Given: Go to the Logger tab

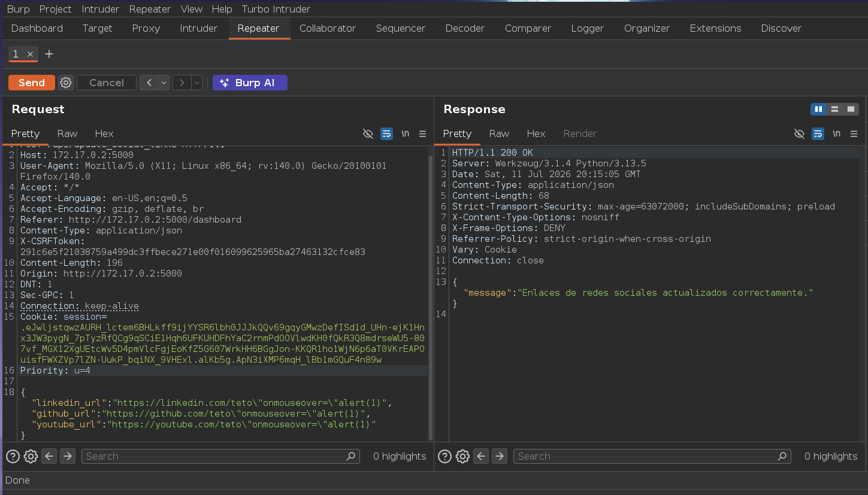Looking at the screenshot, I should pos(588,28).
